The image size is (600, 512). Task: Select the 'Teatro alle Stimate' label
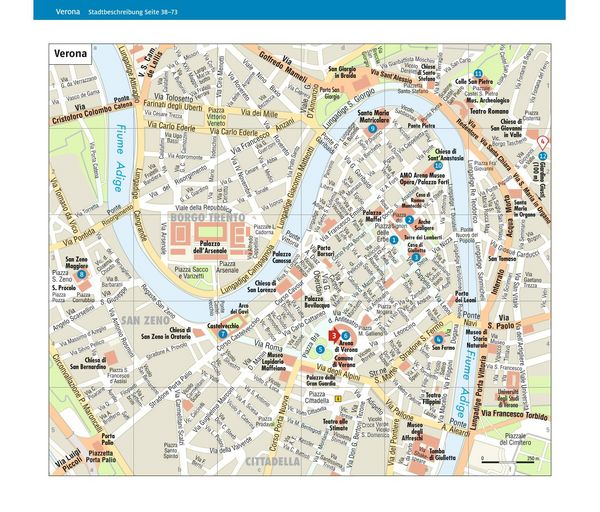pyautogui.click(x=336, y=424)
